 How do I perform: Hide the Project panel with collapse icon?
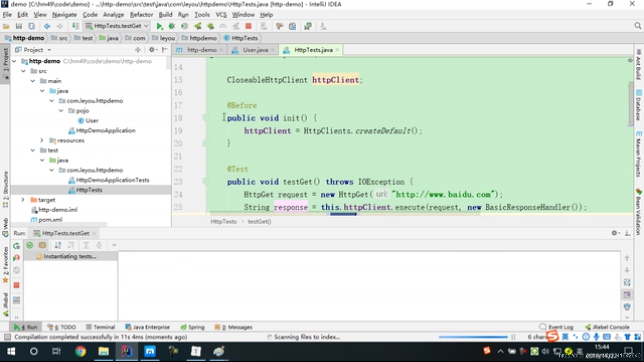pos(164,50)
